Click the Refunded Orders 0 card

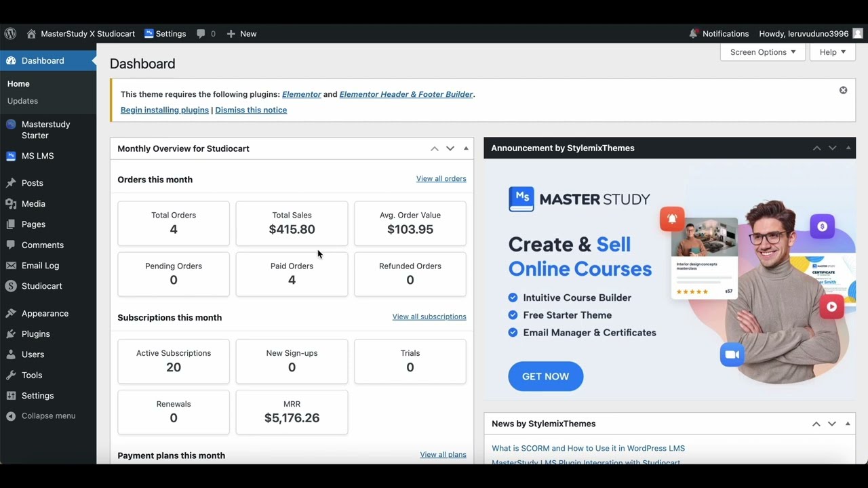tap(410, 274)
